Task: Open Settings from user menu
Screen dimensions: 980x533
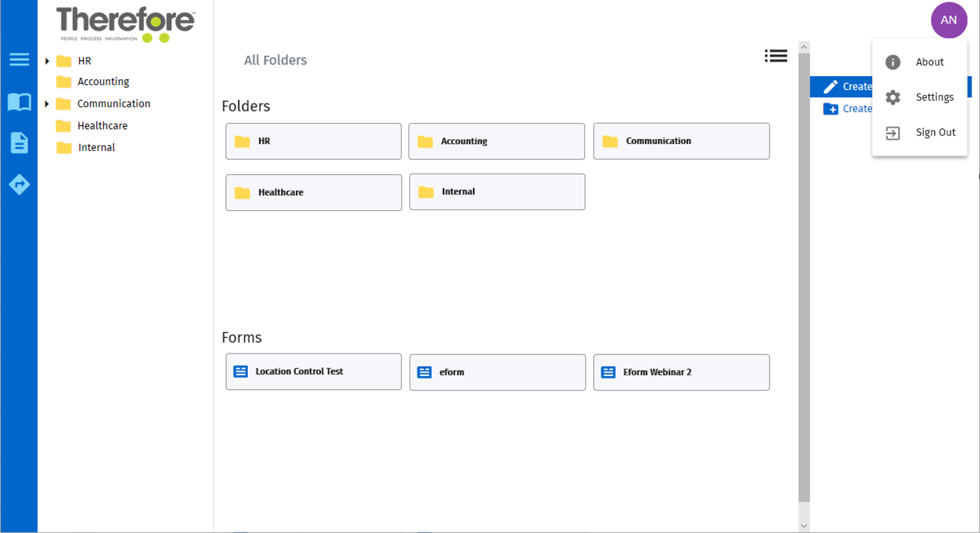Action: tap(934, 97)
